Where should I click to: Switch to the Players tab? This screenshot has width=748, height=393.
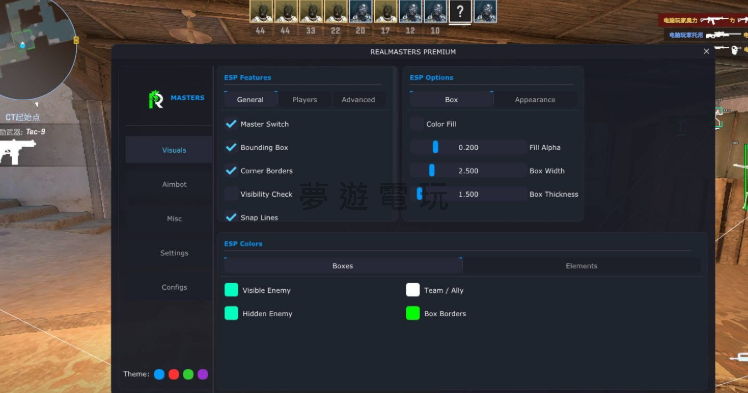pyautogui.click(x=305, y=99)
